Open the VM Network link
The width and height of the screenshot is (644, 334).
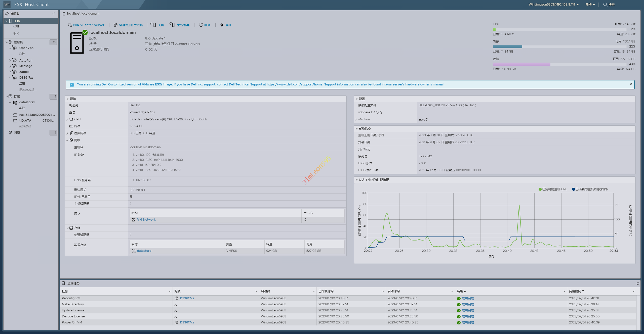[x=146, y=220]
